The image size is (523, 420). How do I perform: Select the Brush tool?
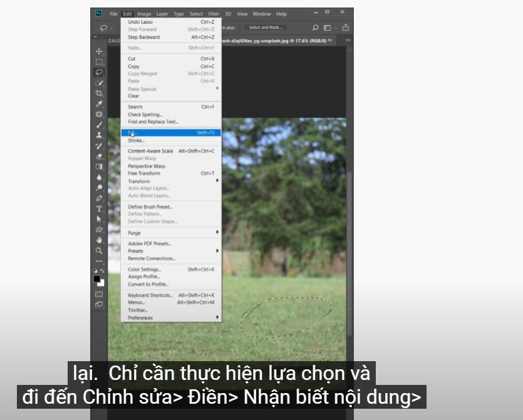pos(99,125)
